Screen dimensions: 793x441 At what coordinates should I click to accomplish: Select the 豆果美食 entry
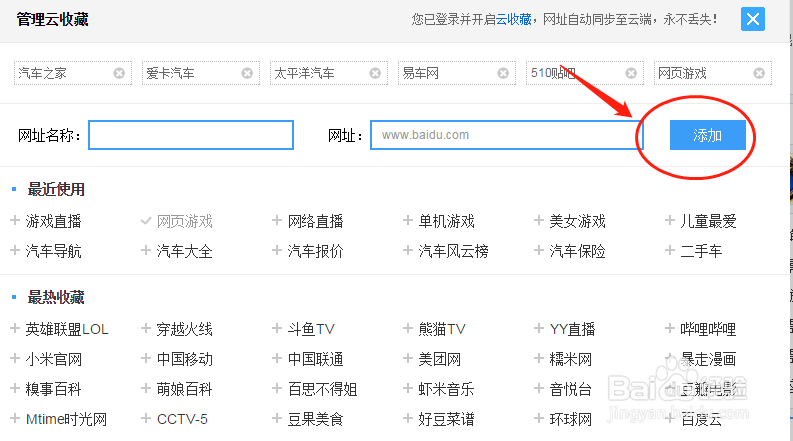click(316, 419)
